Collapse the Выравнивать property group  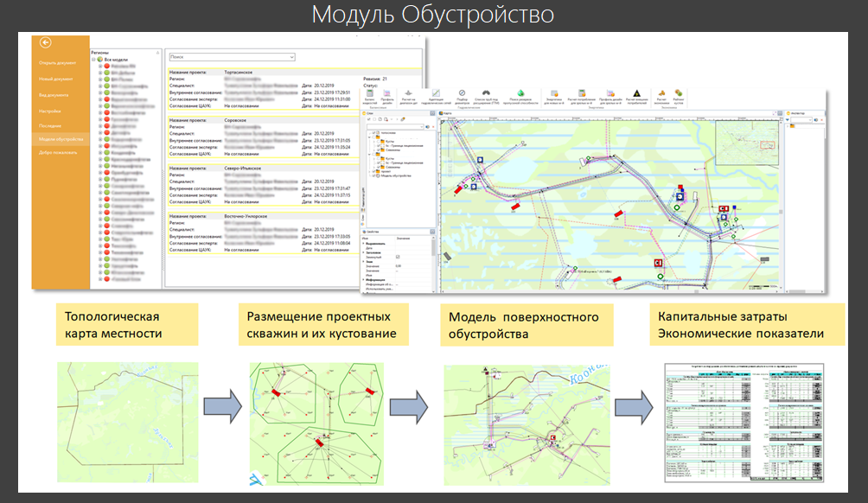364,244
